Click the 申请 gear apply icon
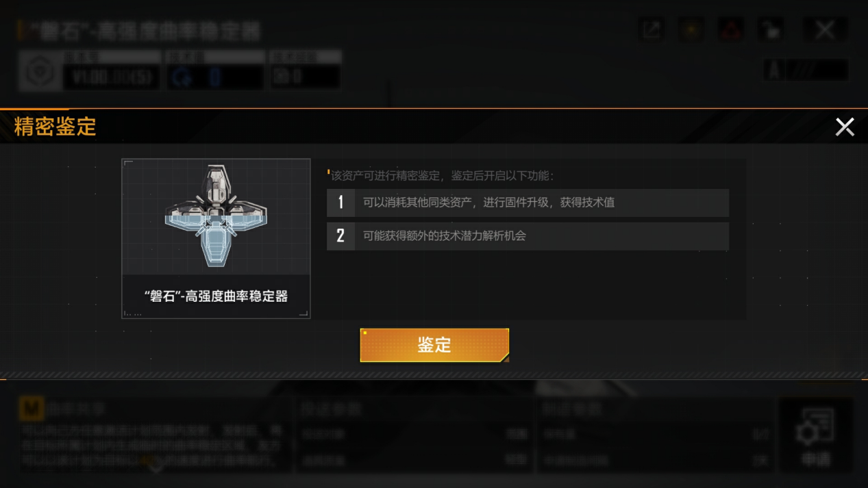Image resolution: width=868 pixels, height=488 pixels. point(816,435)
